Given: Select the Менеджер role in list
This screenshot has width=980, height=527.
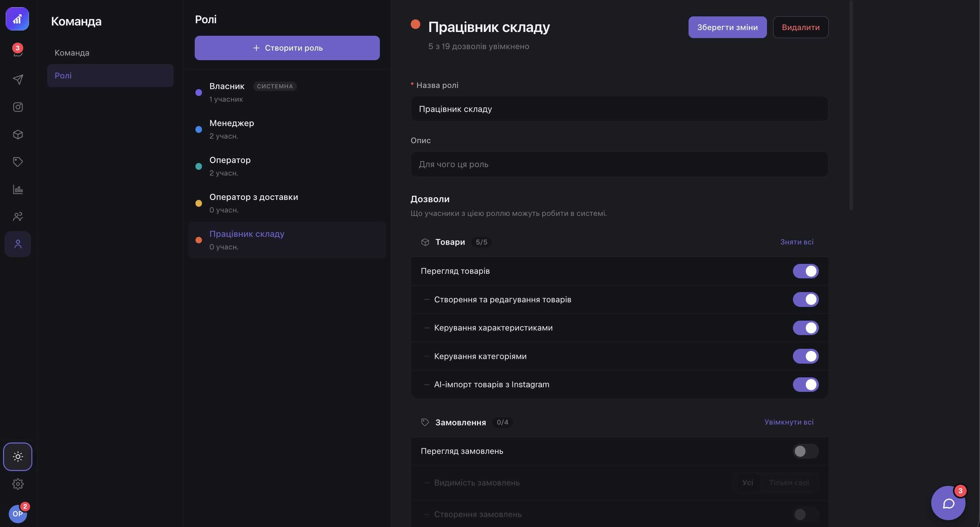Looking at the screenshot, I should pos(287,129).
